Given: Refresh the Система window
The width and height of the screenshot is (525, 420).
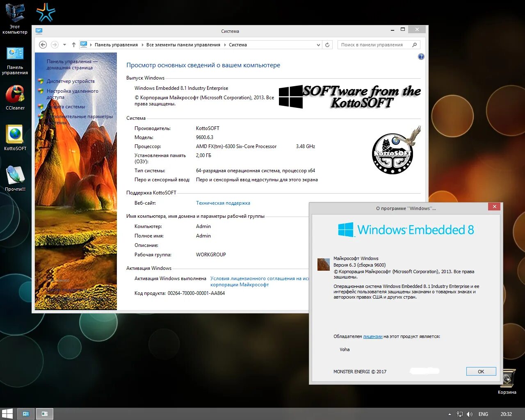Looking at the screenshot, I should pyautogui.click(x=327, y=45).
